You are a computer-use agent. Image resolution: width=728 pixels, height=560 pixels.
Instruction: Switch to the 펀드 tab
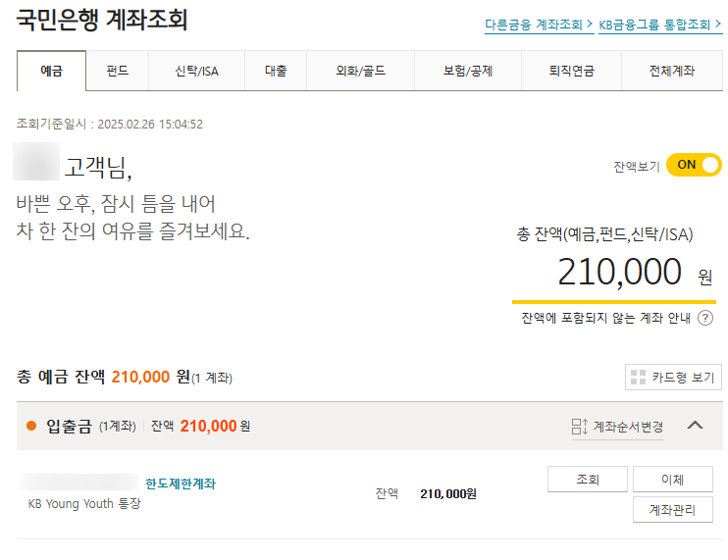pyautogui.click(x=118, y=71)
